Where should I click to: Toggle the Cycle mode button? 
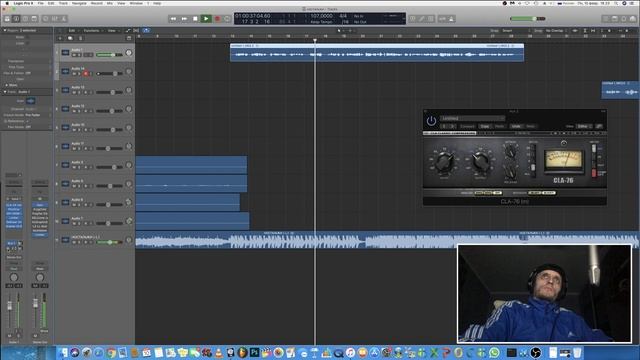[227, 18]
